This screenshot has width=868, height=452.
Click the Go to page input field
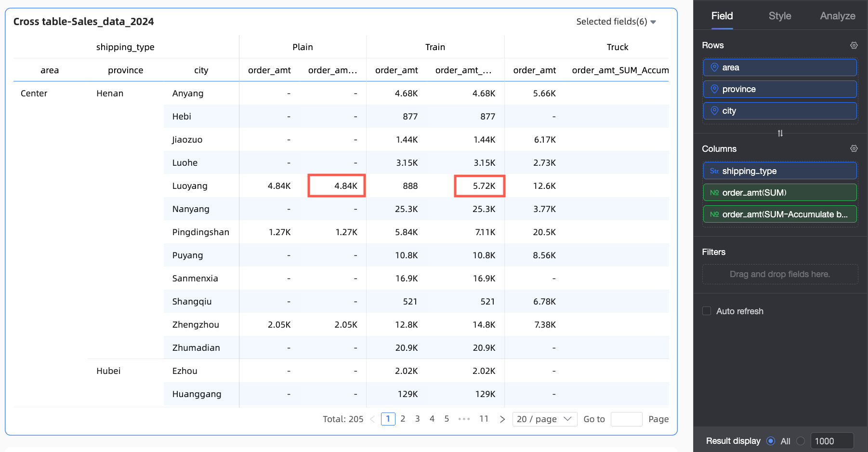click(626, 419)
